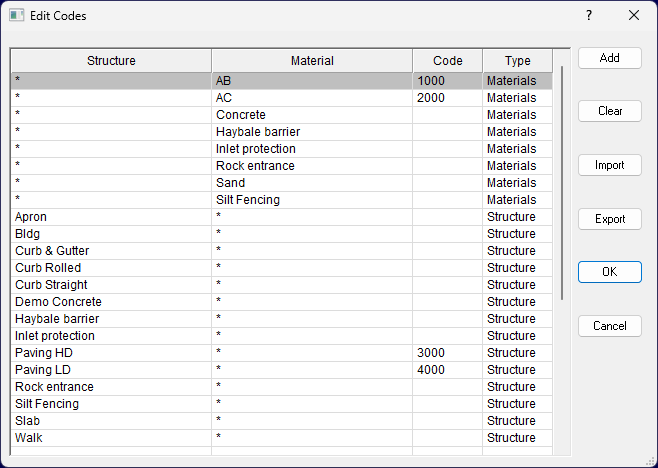Sort by the Structure column header
This screenshot has height=468, width=658.
click(111, 61)
